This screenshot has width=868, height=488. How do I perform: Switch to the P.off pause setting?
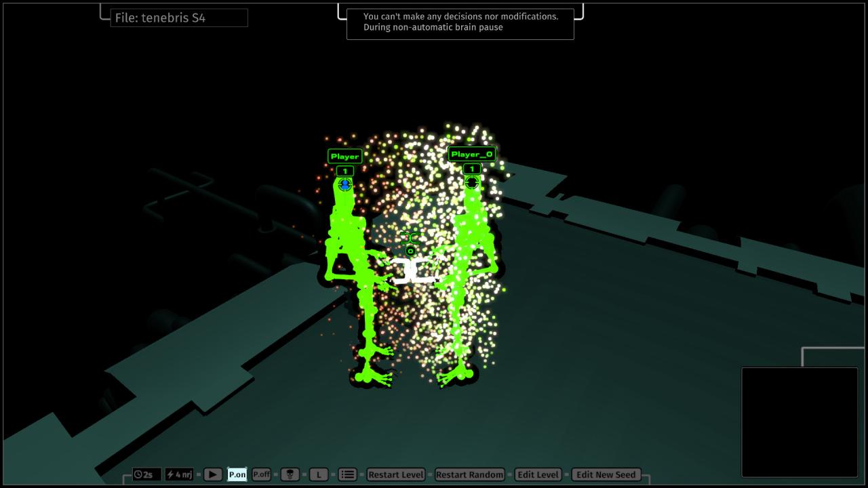[x=260, y=474]
